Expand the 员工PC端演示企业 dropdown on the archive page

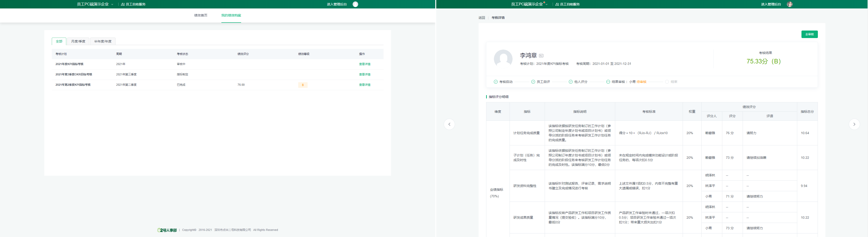click(x=112, y=4)
